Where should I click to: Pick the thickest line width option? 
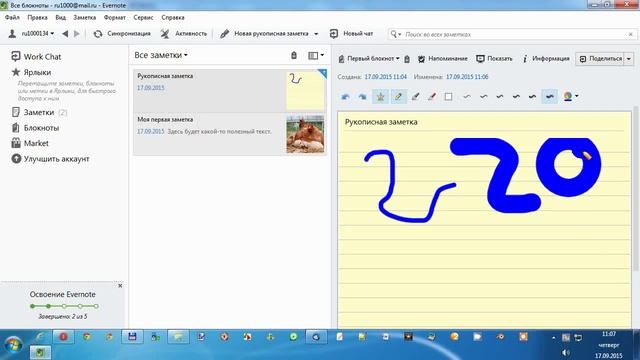click(x=549, y=97)
